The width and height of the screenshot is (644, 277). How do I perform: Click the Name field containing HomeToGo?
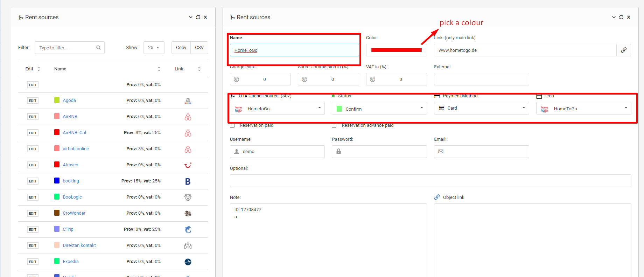(x=294, y=50)
